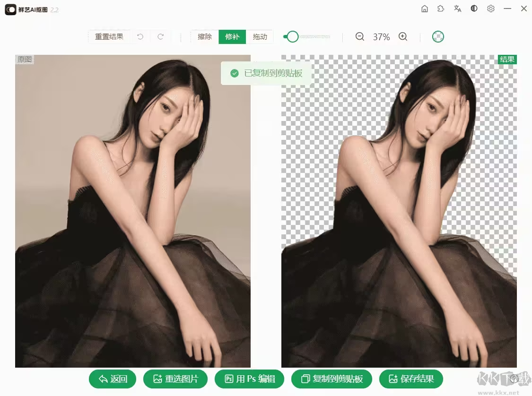Zoom in with the plus magnifier

[x=403, y=36]
